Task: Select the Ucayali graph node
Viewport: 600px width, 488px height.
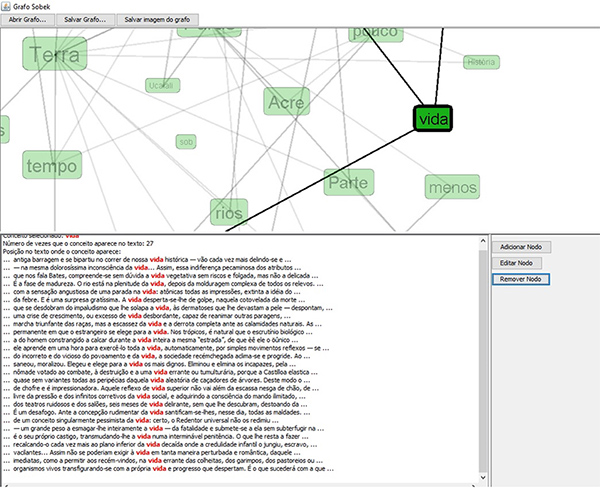Action: pos(163,85)
